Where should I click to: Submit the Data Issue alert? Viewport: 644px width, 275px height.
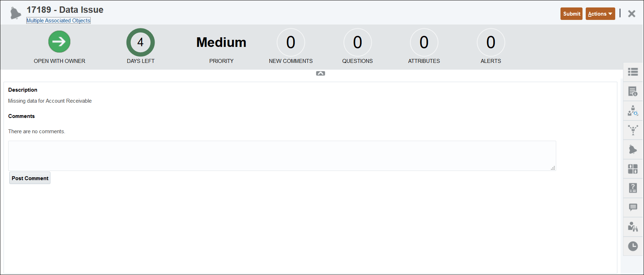[571, 14]
